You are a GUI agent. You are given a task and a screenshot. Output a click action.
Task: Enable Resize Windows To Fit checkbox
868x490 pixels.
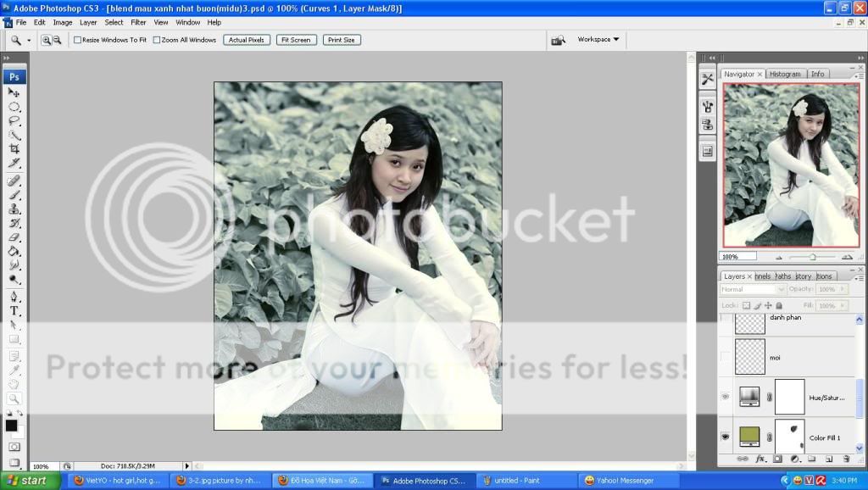tap(77, 40)
